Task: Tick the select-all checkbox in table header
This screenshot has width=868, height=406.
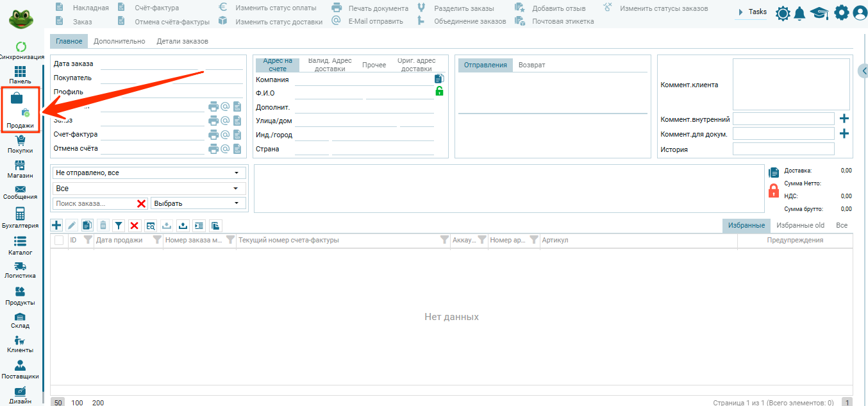Action: point(59,240)
